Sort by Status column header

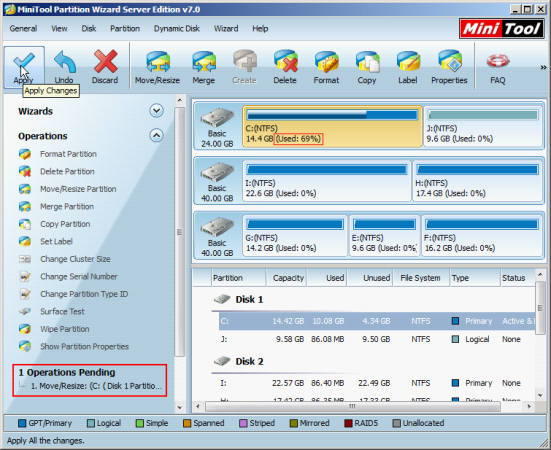point(517,278)
